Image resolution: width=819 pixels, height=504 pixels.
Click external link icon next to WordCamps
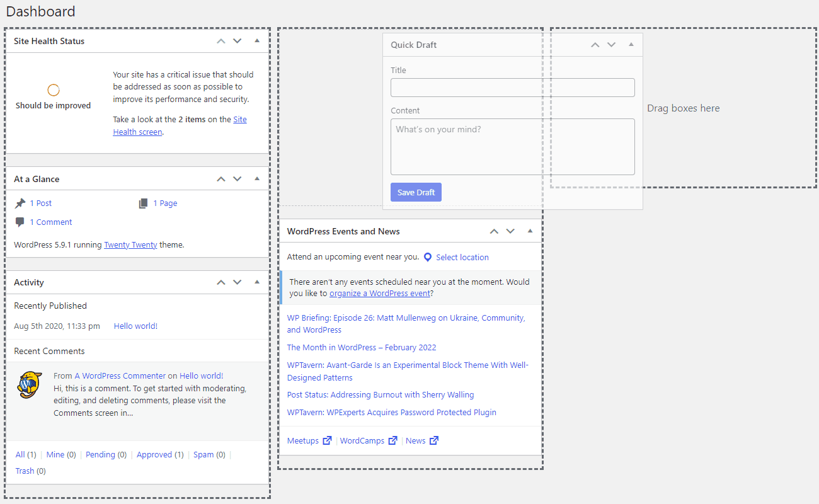tap(393, 440)
